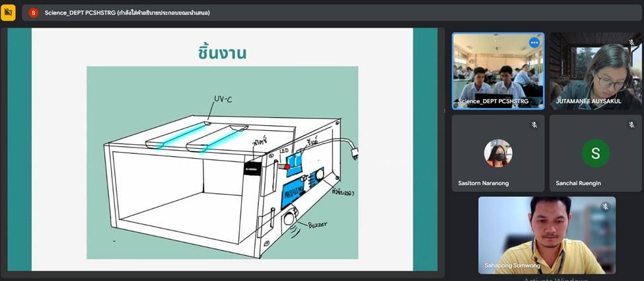Click the UV-C label on the drawing

223,99
